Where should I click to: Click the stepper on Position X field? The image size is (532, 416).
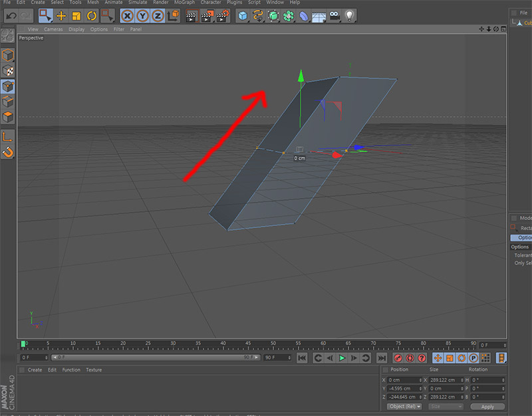[420, 380]
